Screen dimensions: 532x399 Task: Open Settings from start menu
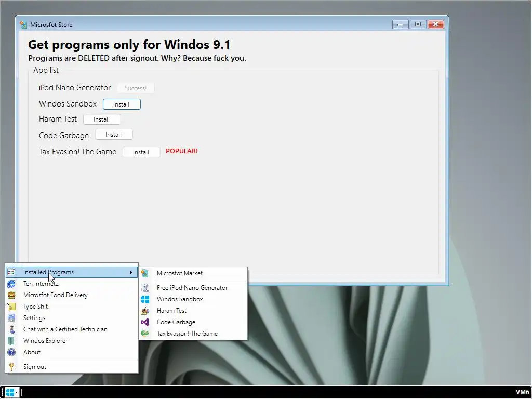click(x=72, y=318)
